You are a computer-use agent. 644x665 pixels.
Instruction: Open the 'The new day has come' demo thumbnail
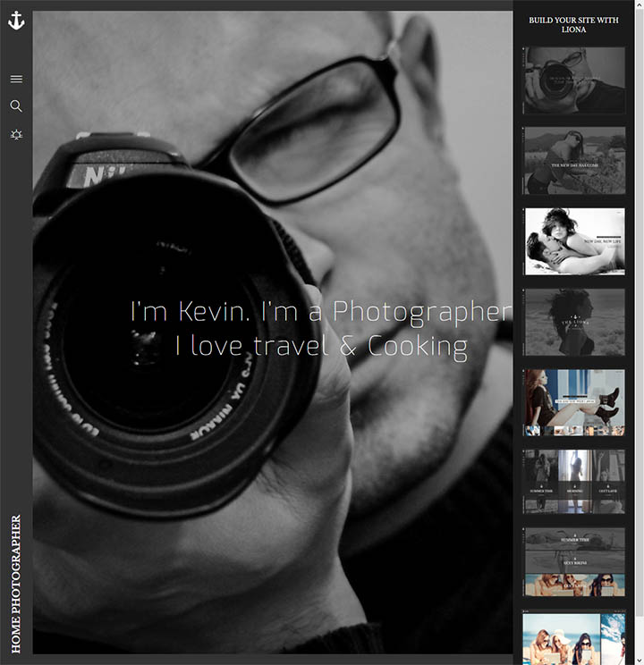point(573,161)
